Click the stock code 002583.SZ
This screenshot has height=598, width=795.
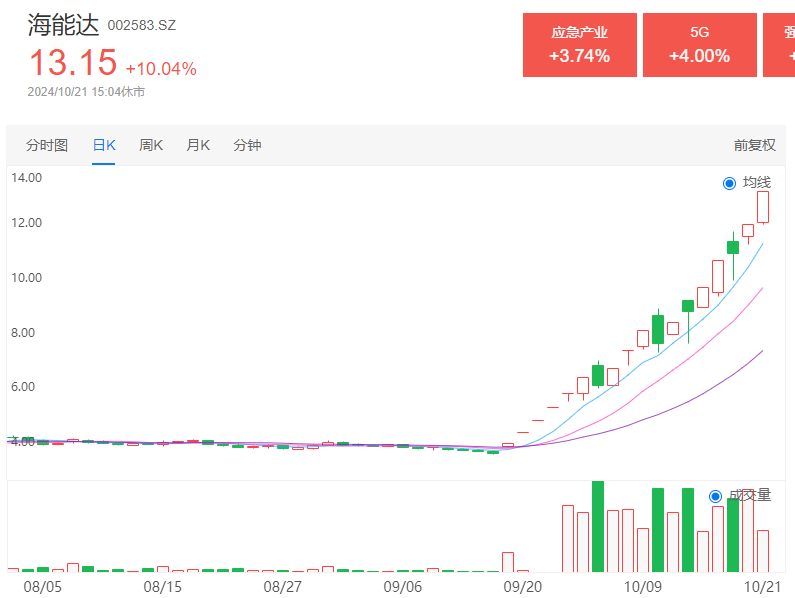click(141, 25)
